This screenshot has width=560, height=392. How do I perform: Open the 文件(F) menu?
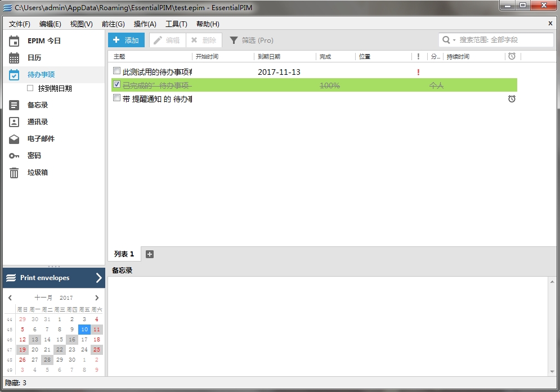pyautogui.click(x=20, y=24)
